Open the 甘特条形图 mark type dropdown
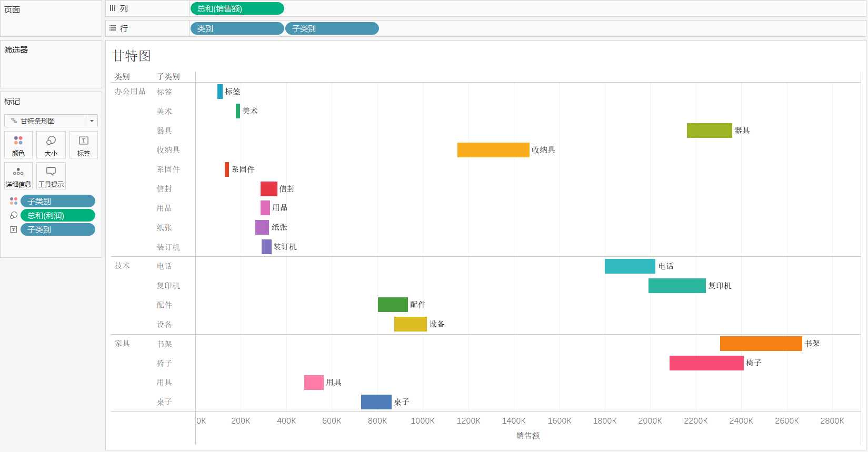868x452 pixels. point(51,120)
